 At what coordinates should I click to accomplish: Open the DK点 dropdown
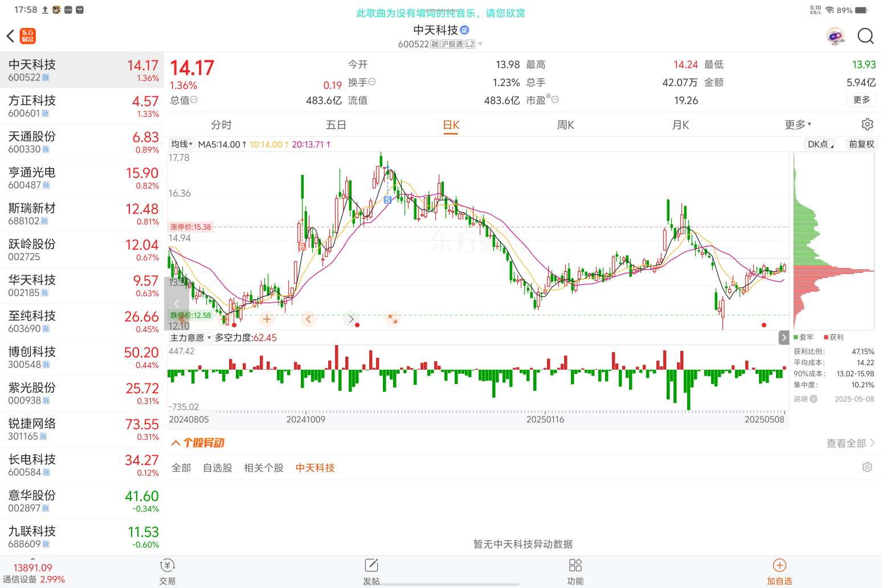click(x=820, y=144)
